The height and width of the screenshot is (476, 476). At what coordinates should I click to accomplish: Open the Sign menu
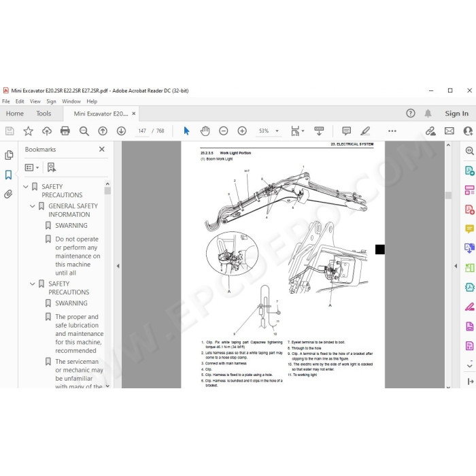pos(51,101)
